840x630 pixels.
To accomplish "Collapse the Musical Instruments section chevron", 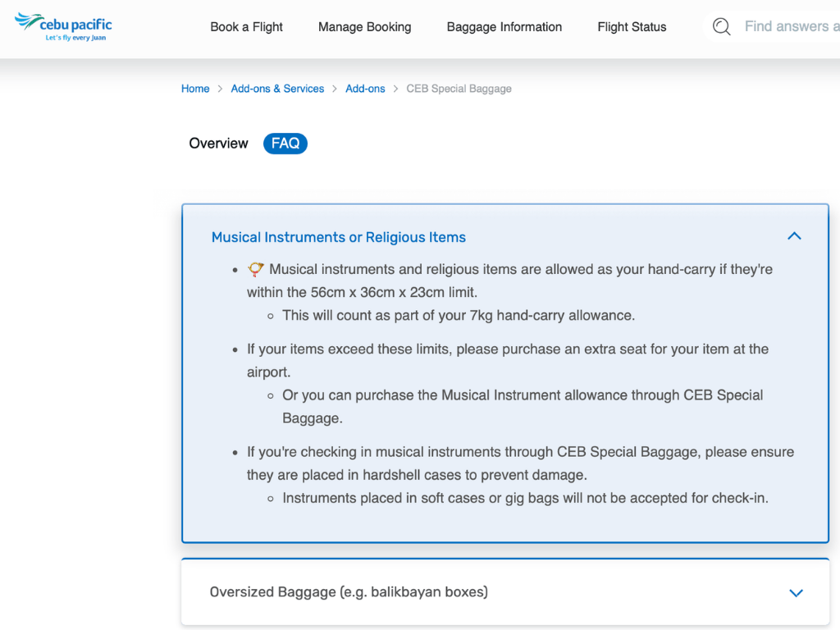I will click(x=794, y=236).
